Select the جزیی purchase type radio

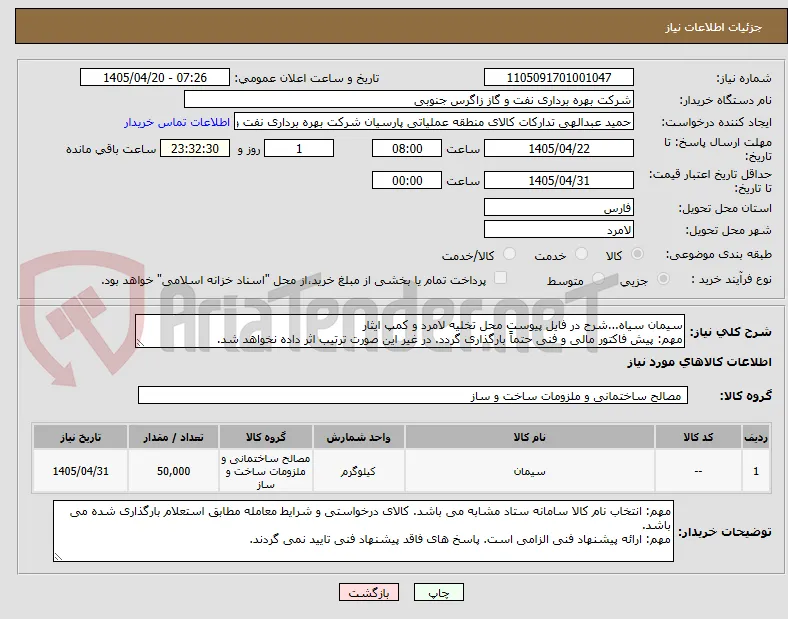[663, 279]
